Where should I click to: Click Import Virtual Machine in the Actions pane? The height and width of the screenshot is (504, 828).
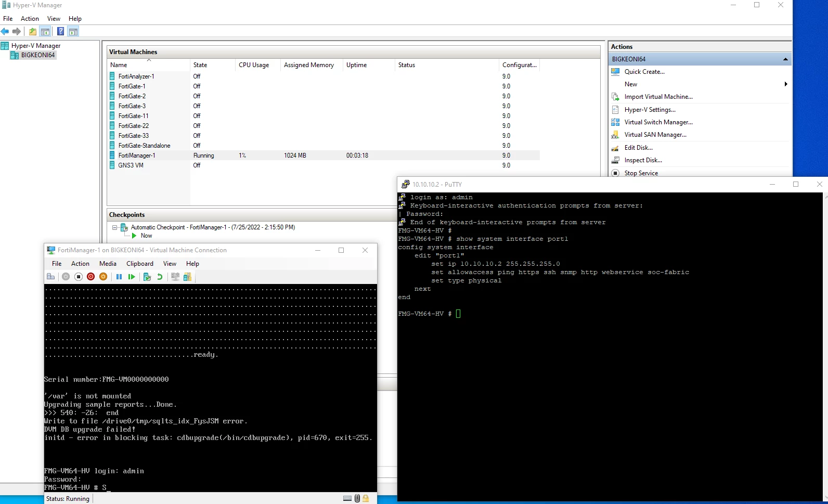point(658,97)
